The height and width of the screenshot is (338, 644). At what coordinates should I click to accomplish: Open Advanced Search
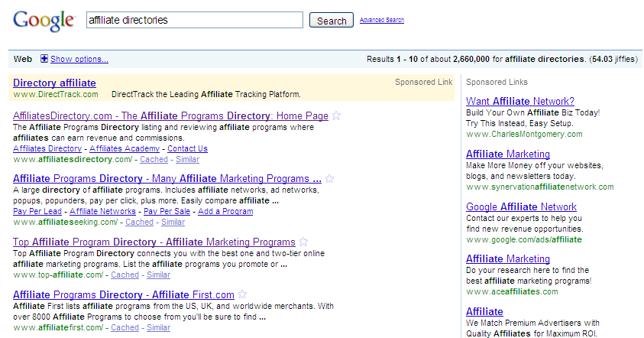coord(382,20)
